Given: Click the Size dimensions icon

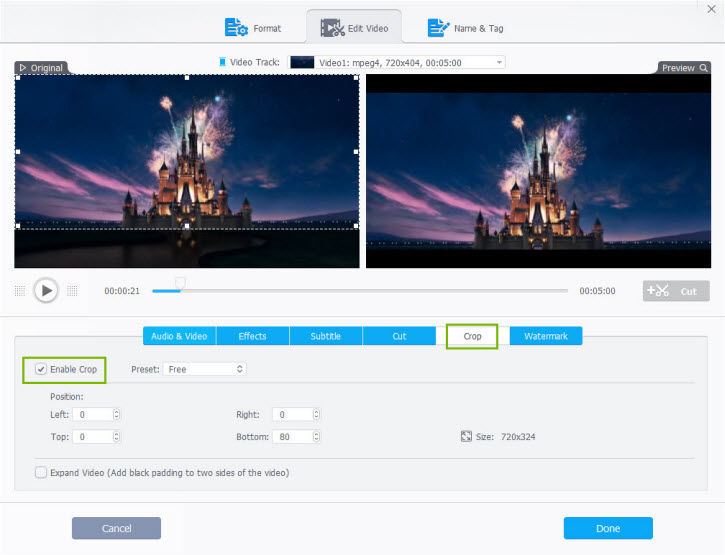Looking at the screenshot, I should pos(466,436).
